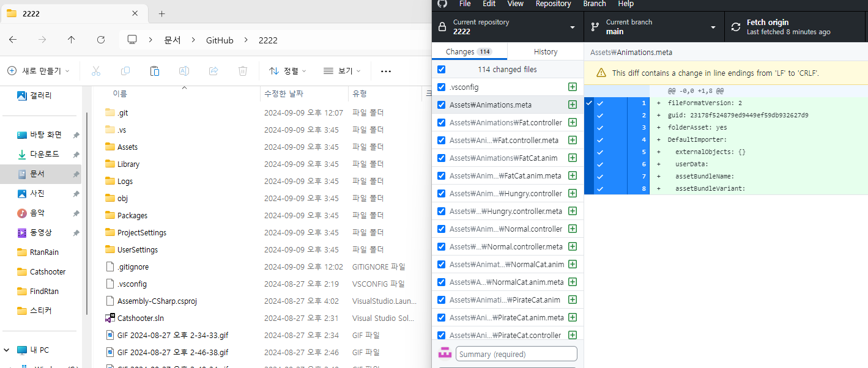Uncheck the Normal.controller.meta checkbox
Screen dimensions: 868x368
(x=442, y=246)
